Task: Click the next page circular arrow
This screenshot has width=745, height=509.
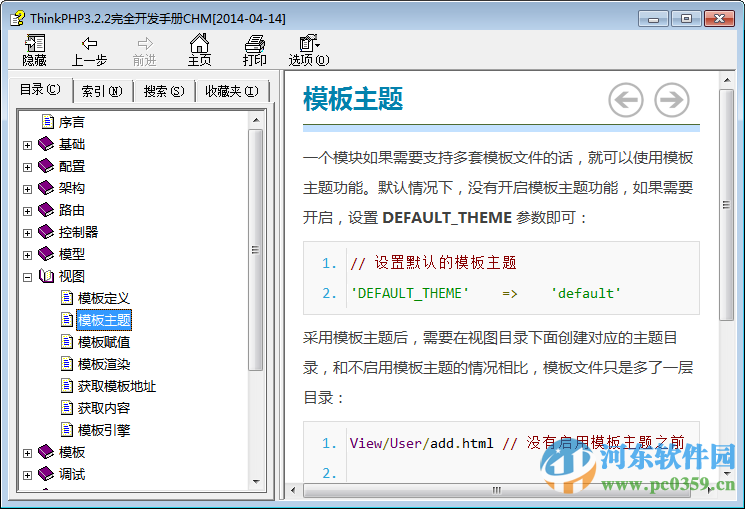Action: (x=671, y=100)
